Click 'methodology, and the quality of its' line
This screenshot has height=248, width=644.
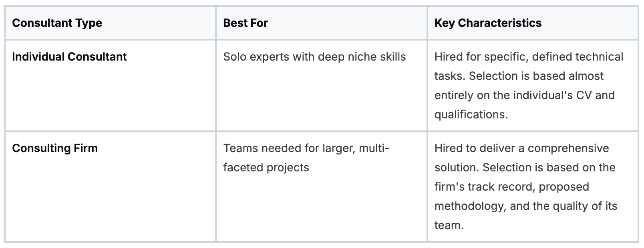coord(525,206)
